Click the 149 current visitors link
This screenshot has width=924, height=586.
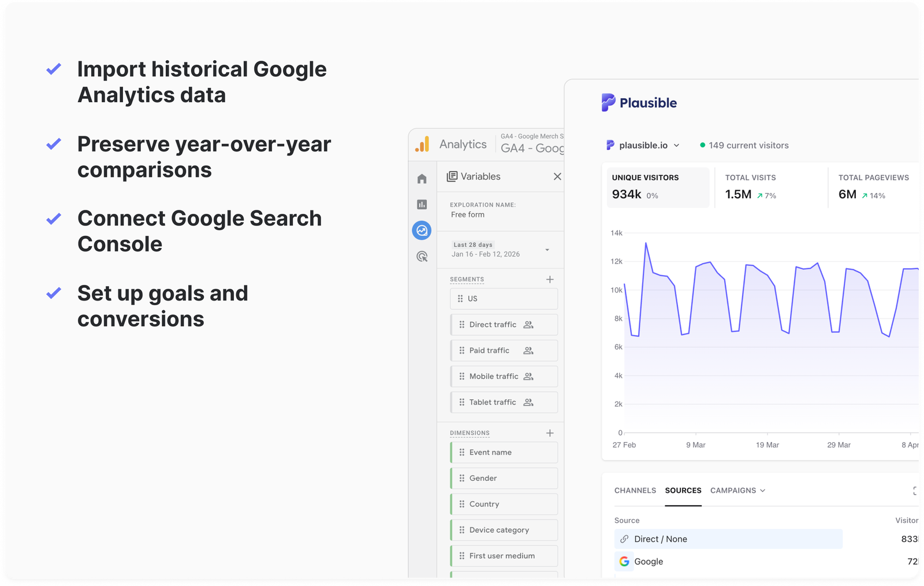[x=744, y=145]
